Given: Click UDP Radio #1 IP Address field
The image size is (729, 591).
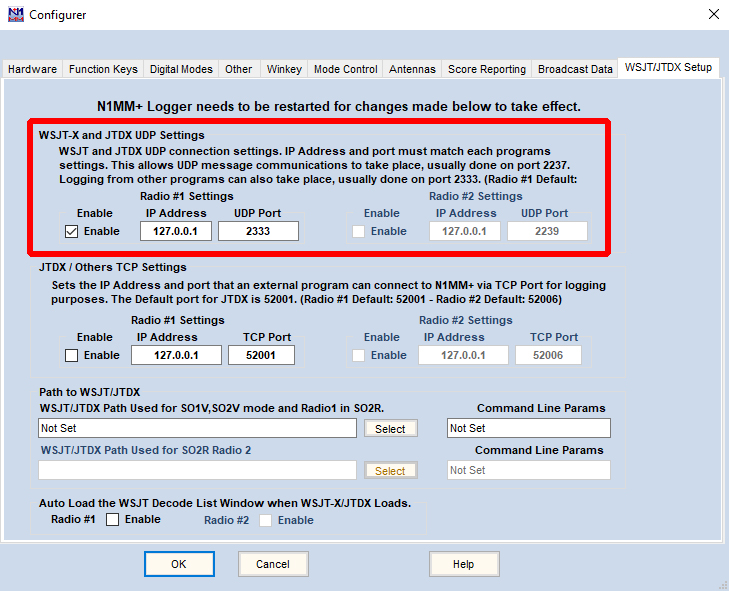Looking at the screenshot, I should [x=176, y=231].
